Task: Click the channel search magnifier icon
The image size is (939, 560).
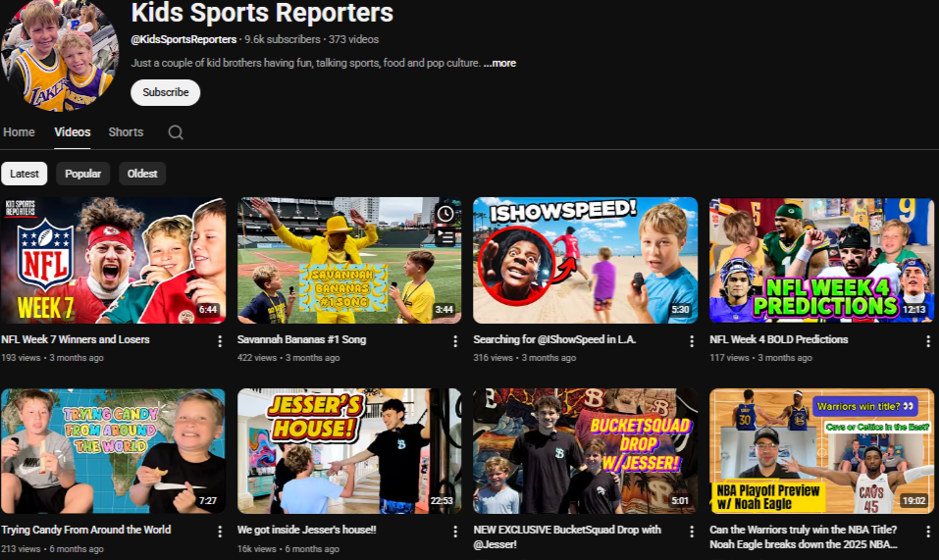Action: click(x=176, y=132)
